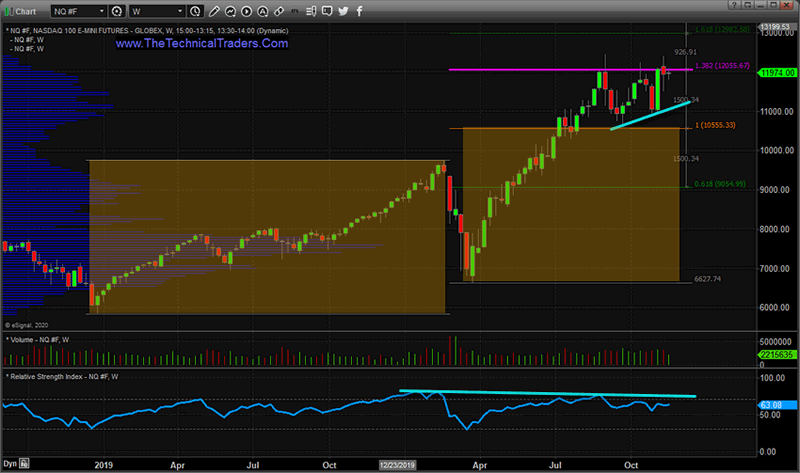
Task: Open help question mark button
Action: 734,5
